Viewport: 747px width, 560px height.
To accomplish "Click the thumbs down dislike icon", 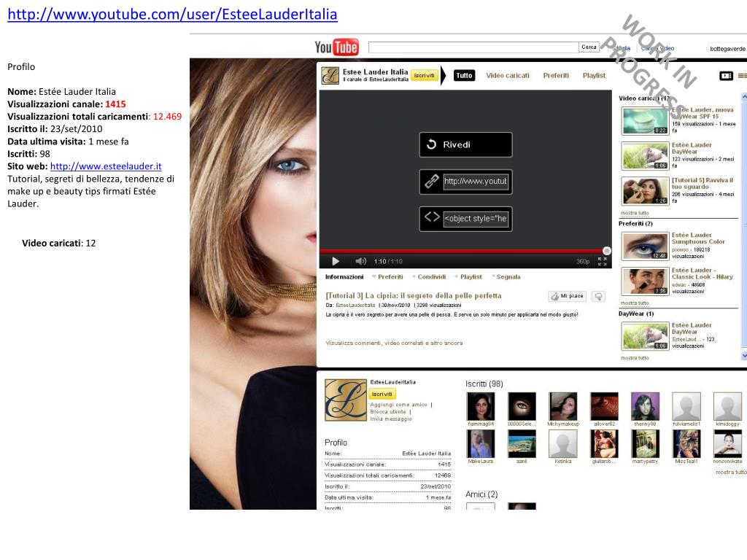I will click(598, 296).
